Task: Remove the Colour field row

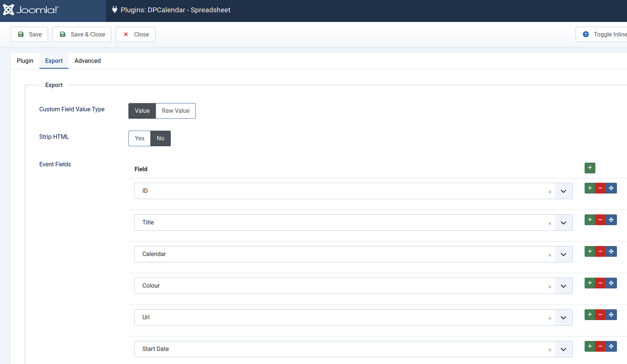Action: (x=600, y=283)
